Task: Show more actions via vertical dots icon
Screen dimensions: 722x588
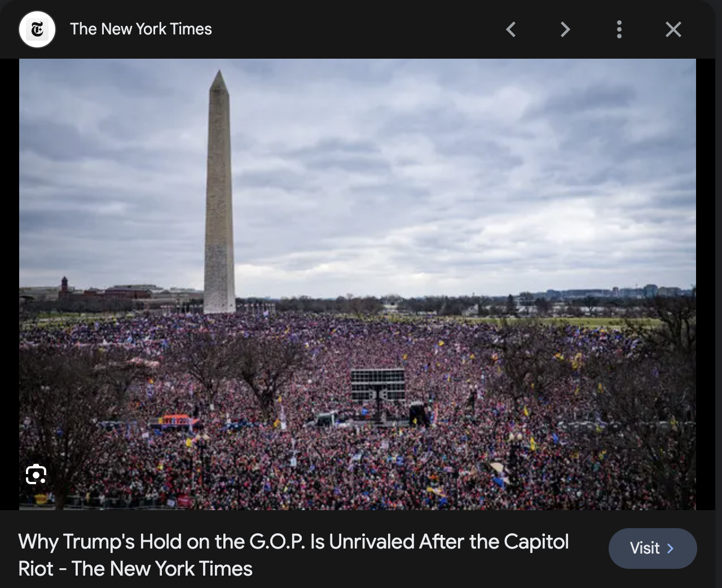Action: pyautogui.click(x=619, y=29)
